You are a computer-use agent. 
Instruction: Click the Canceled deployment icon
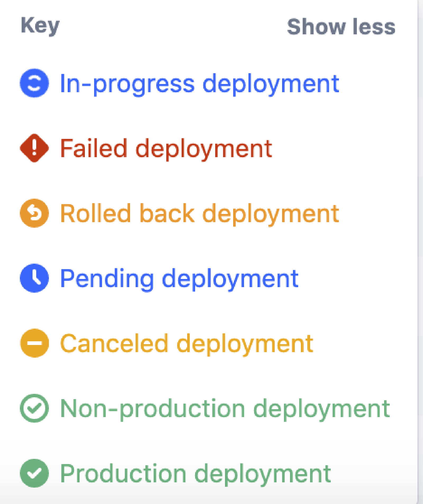click(34, 343)
